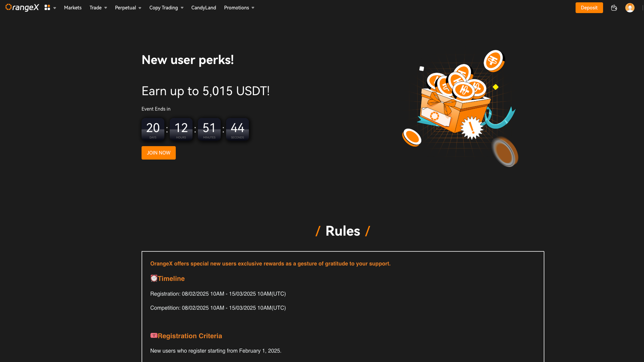Image resolution: width=644 pixels, height=362 pixels.
Task: Go to Markets page
Action: (73, 7)
